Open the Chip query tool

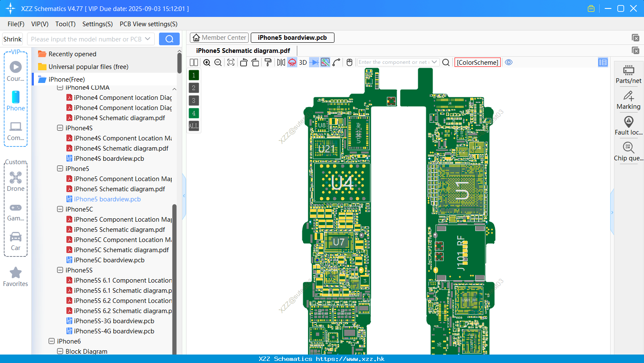628,152
